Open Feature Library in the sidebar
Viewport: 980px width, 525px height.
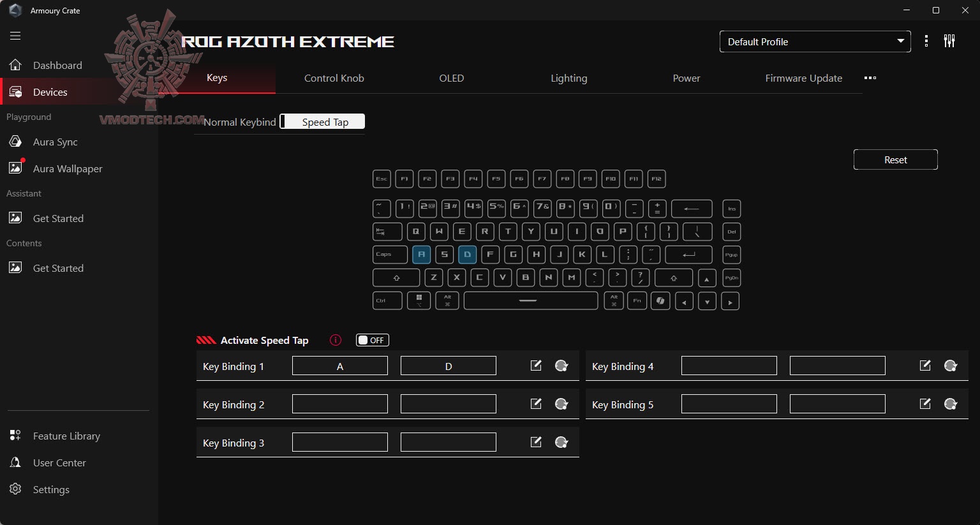click(66, 436)
